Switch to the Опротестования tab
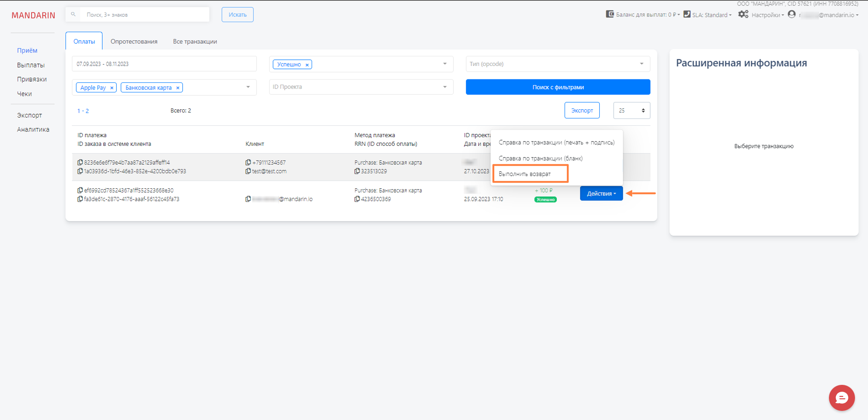This screenshot has height=420, width=868. tap(134, 42)
